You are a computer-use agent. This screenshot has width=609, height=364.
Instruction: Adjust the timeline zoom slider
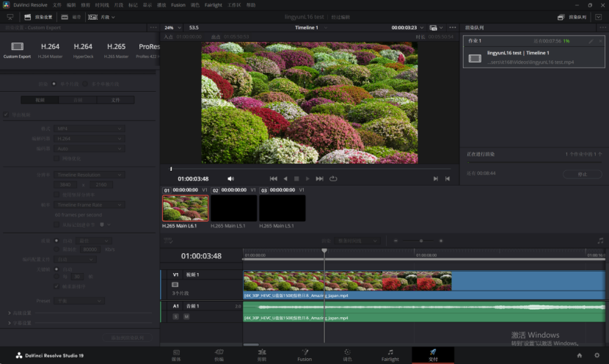[420, 241]
